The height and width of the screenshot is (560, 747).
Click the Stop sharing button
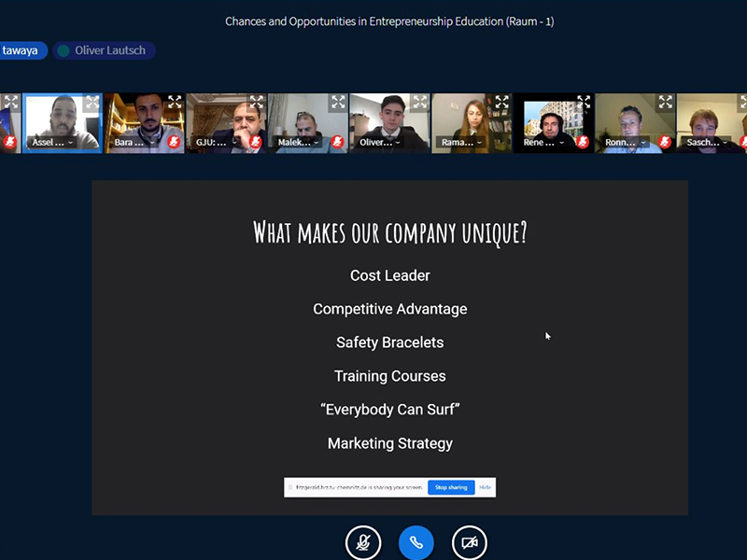point(451,487)
